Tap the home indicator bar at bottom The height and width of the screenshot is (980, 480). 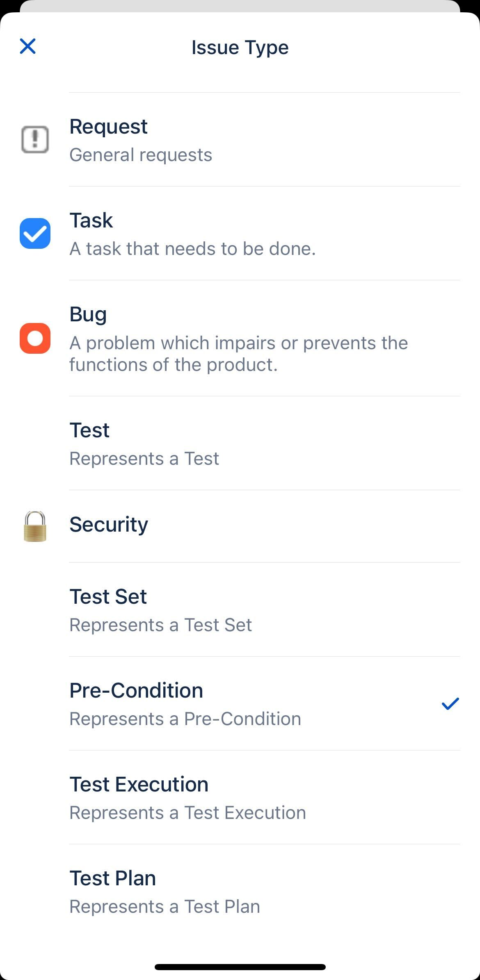240,966
